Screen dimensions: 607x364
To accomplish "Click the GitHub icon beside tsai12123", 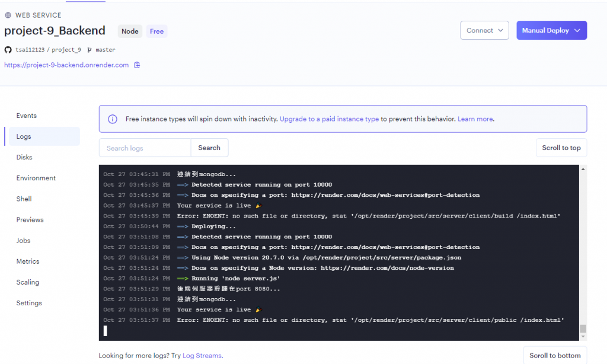I will click(8, 50).
